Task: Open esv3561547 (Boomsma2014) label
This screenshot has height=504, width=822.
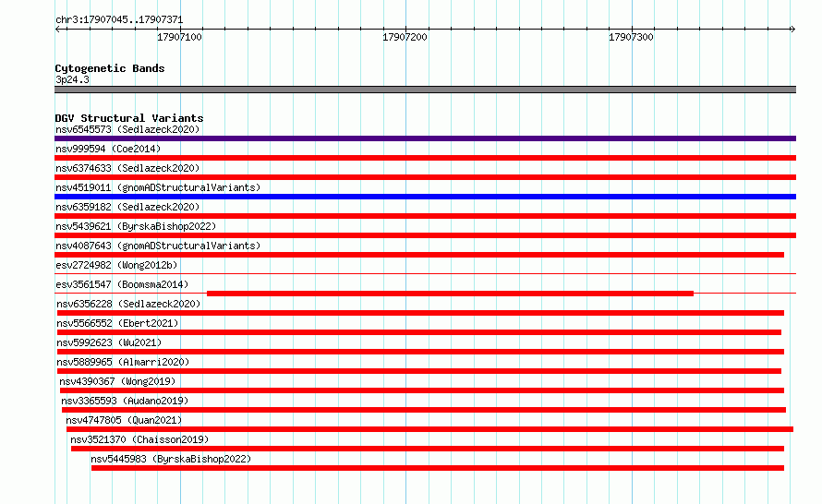Action: coord(122,284)
